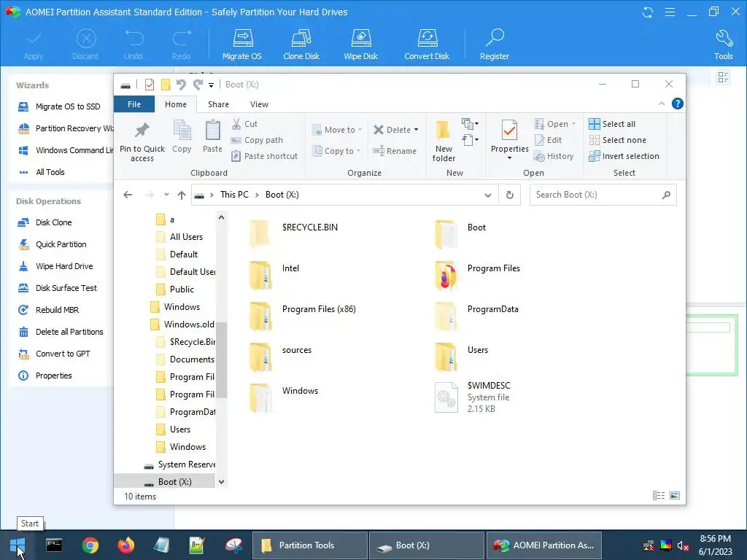747x560 pixels.
Task: Click the Search Boot (X:) field
Action: point(603,195)
